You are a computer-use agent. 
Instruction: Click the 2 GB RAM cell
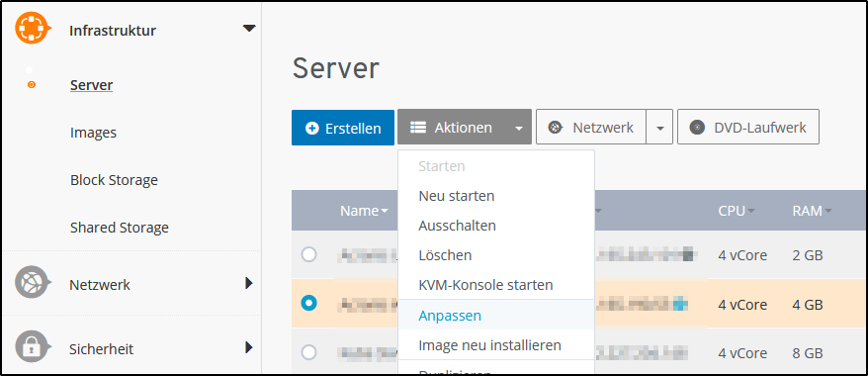808,255
